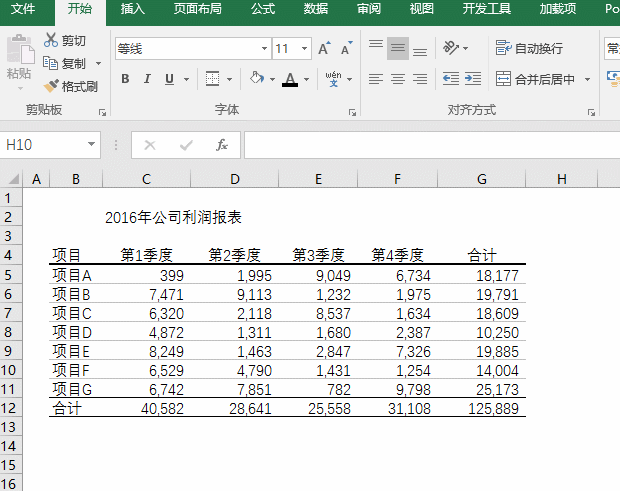Toggle Italic formatting
The width and height of the screenshot is (620, 491).
[147, 79]
